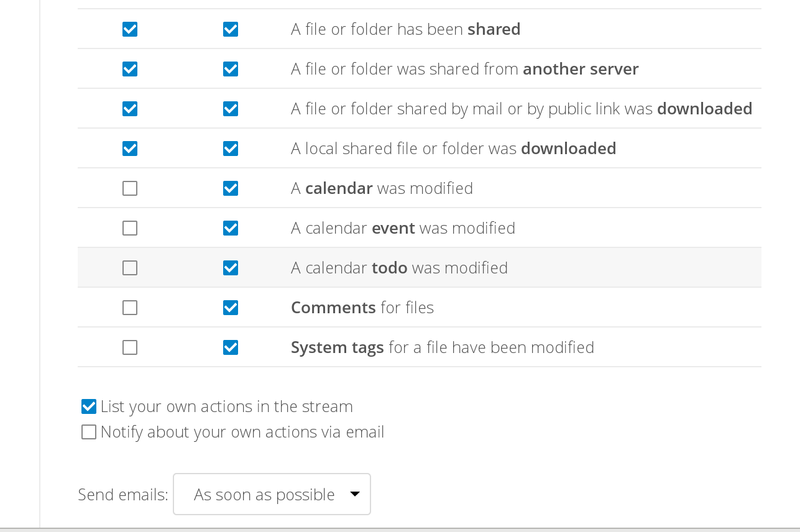Click the 'Send emails:' label
Image resolution: width=800 pixels, height=532 pixels.
point(123,495)
